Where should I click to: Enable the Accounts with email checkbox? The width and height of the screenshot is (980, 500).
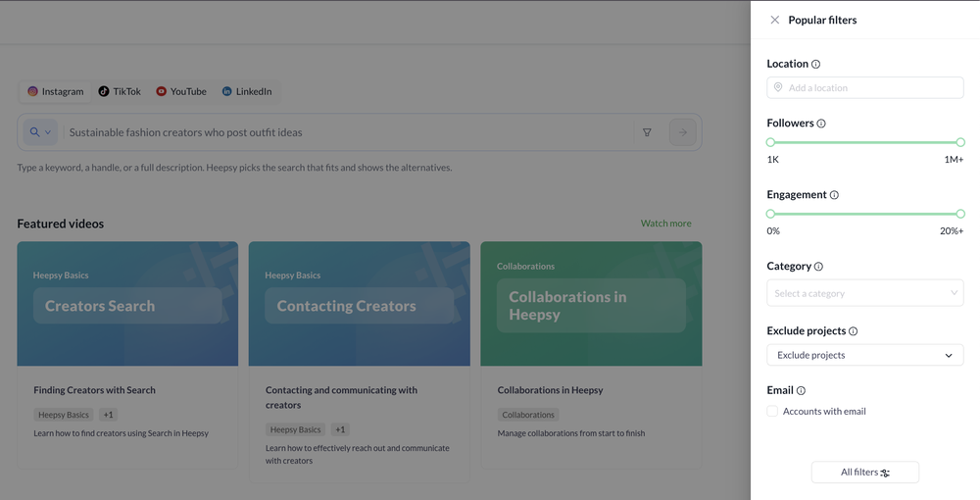tap(772, 411)
